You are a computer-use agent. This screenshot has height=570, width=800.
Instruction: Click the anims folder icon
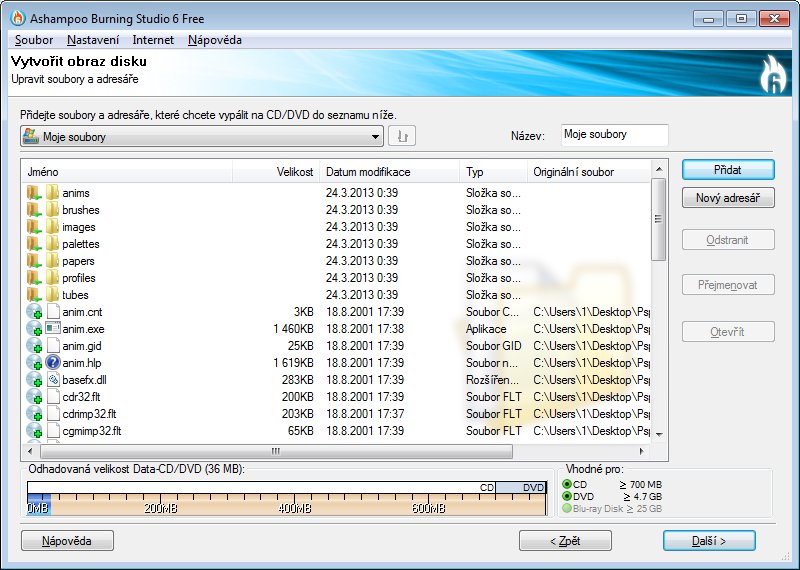pyautogui.click(x=52, y=193)
